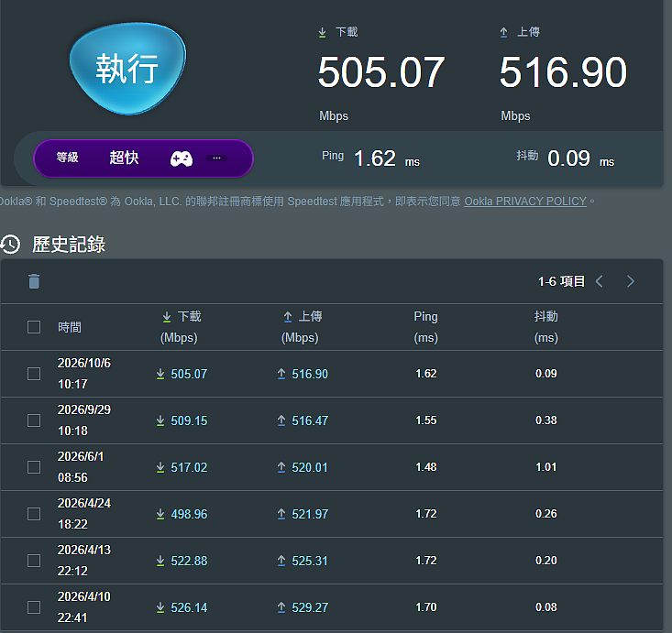Click upload value 516.47 in table
The image size is (672, 633).
coord(310,420)
